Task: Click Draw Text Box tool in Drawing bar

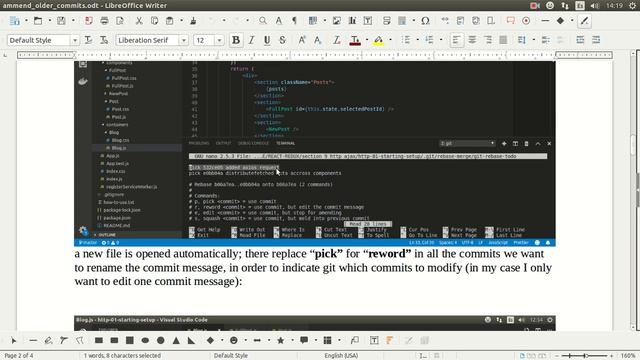Action: pyautogui.click(x=374, y=340)
